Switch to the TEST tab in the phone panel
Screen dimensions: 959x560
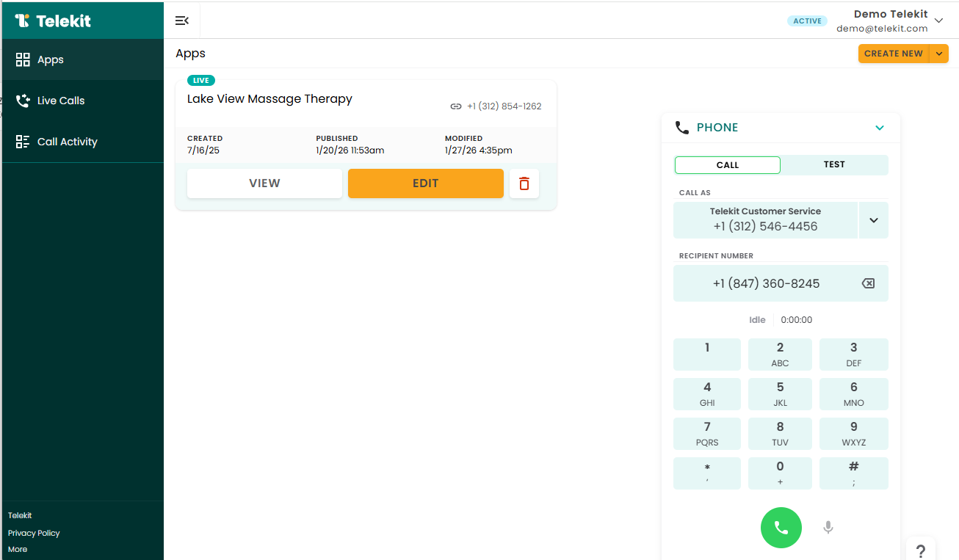coord(834,165)
